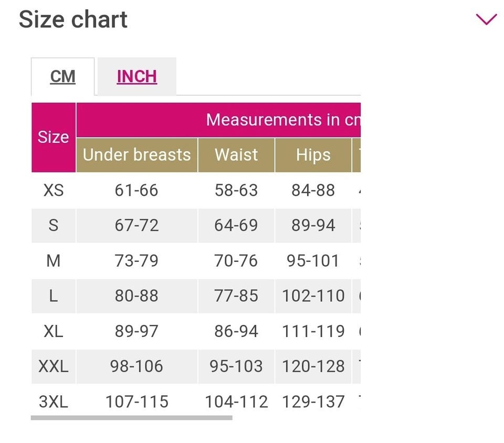Click the M size row label

(x=54, y=261)
